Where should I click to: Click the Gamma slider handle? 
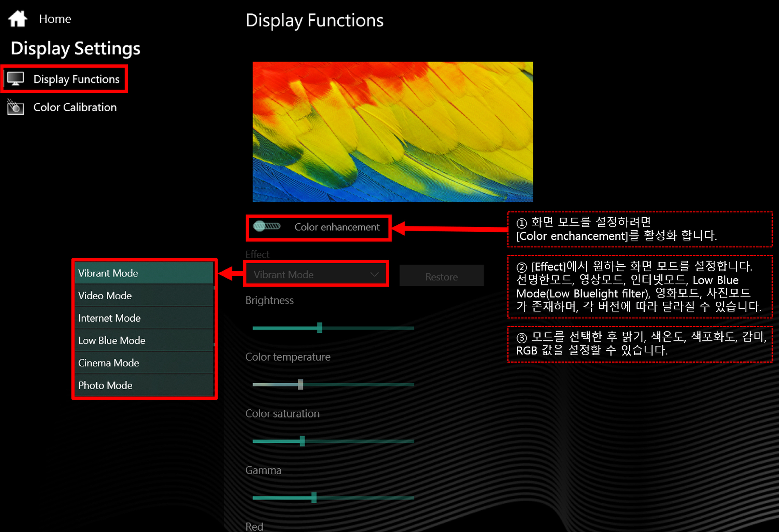tap(314, 498)
